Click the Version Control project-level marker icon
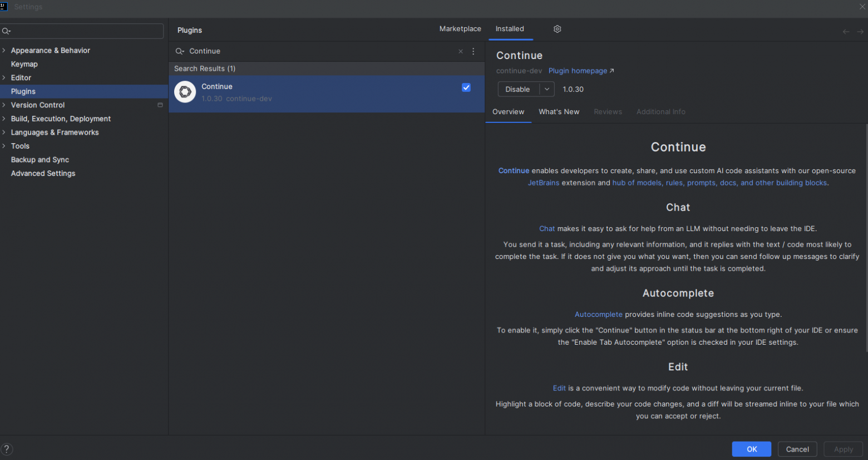This screenshot has height=460, width=868. coord(160,105)
